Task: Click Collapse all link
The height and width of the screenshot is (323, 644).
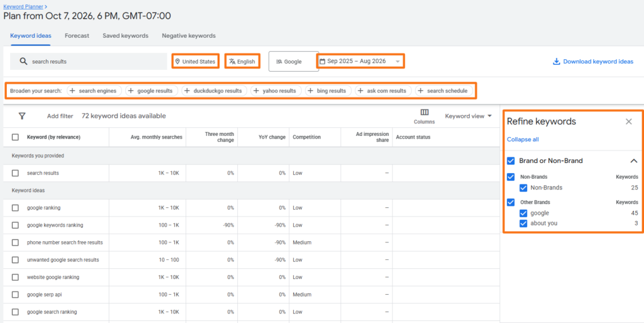Action: [523, 139]
